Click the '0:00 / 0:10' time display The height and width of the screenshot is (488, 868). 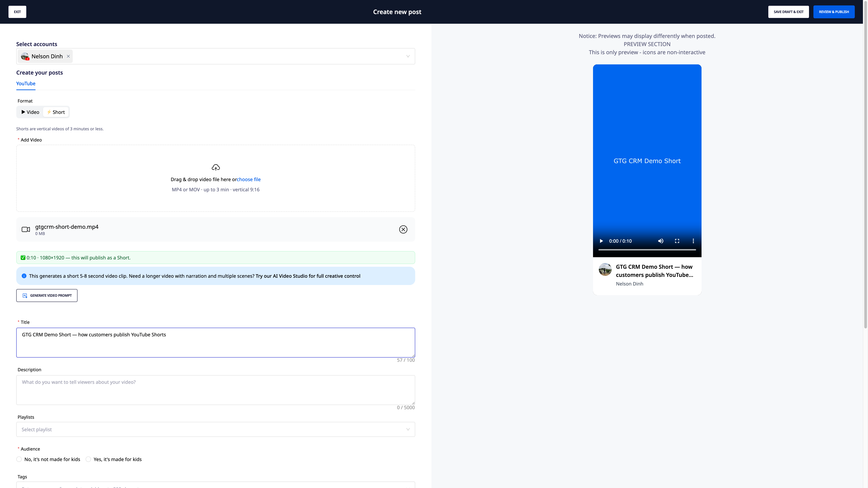(x=620, y=241)
